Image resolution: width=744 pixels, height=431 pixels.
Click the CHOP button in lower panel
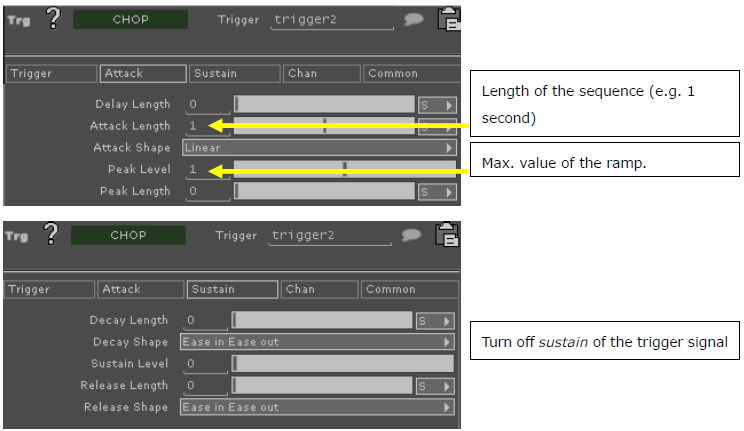tap(128, 235)
